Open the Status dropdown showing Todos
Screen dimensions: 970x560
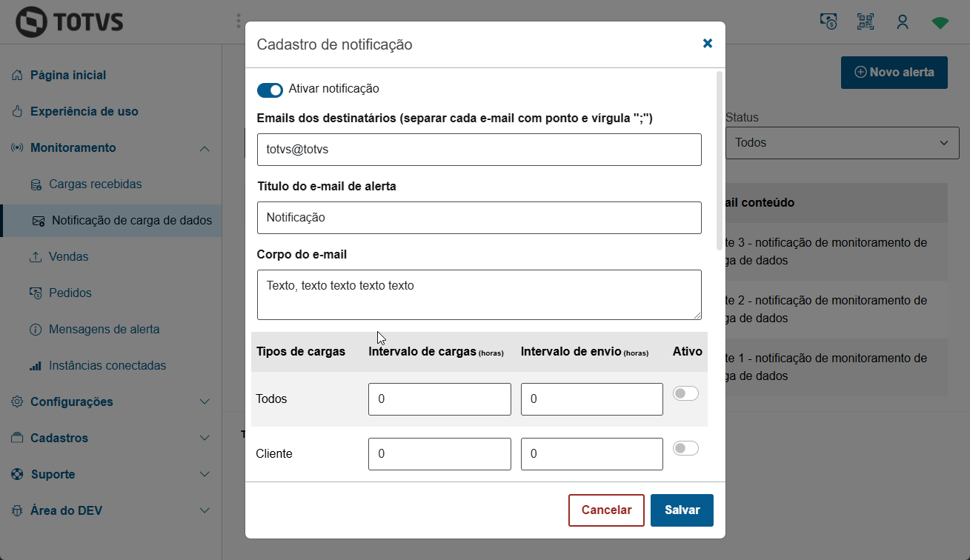pyautogui.click(x=842, y=142)
